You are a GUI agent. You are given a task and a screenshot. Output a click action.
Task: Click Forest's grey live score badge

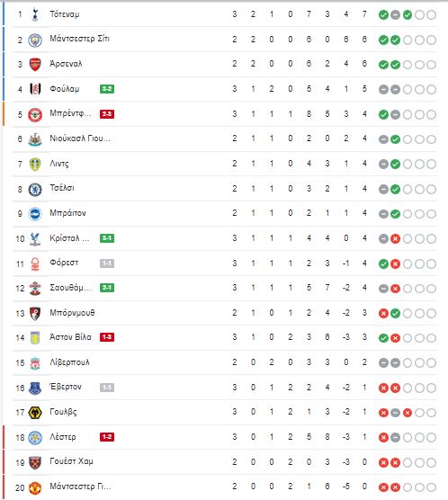coord(107,263)
